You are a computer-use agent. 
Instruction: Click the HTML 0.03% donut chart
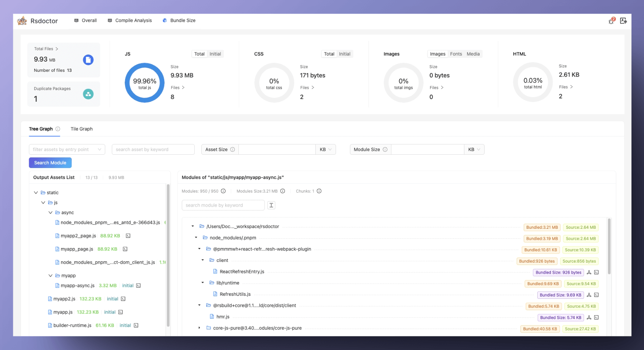pos(533,82)
